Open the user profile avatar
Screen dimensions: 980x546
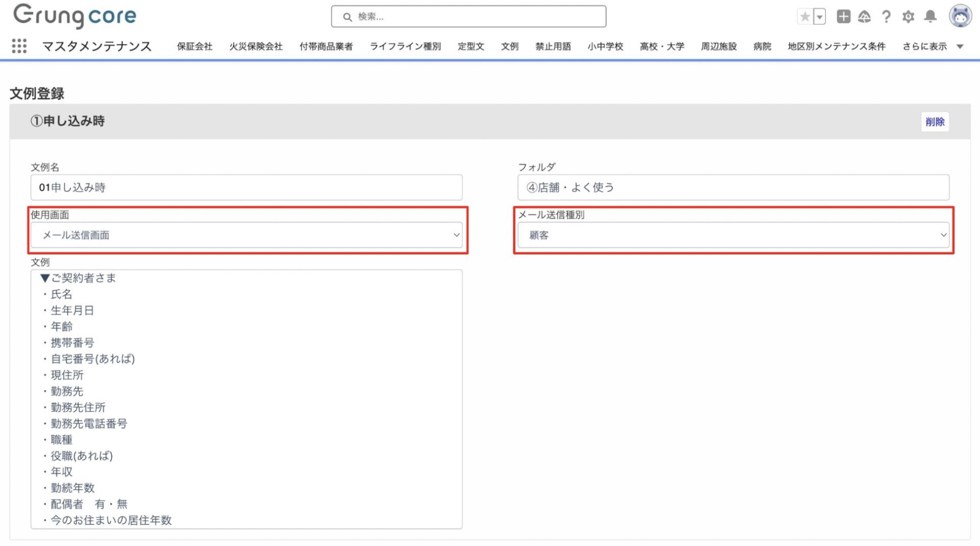[960, 16]
